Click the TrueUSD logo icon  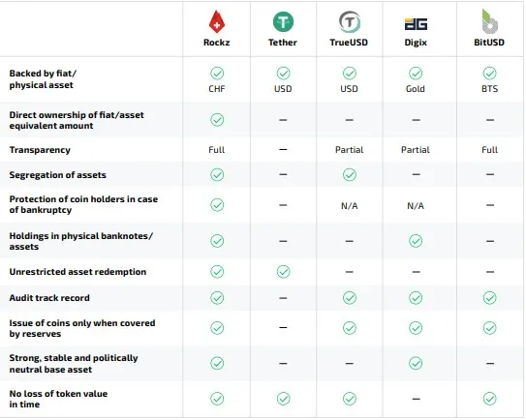(x=349, y=22)
